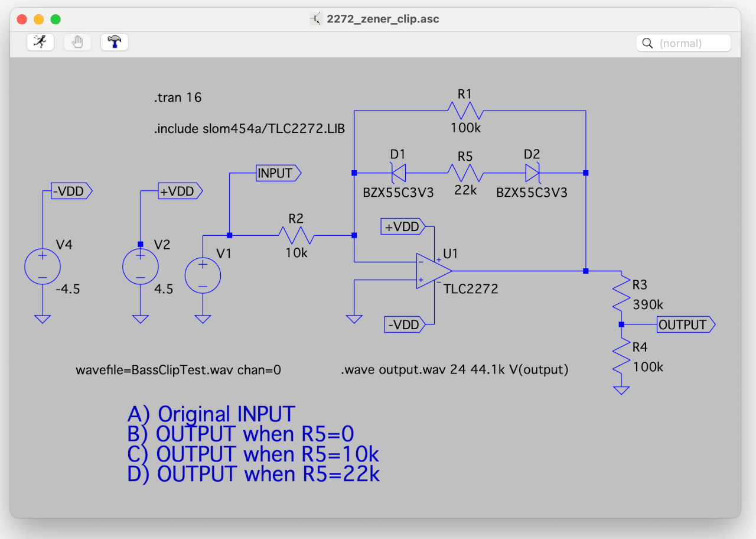Click the .tran 16 directive

tap(178, 98)
